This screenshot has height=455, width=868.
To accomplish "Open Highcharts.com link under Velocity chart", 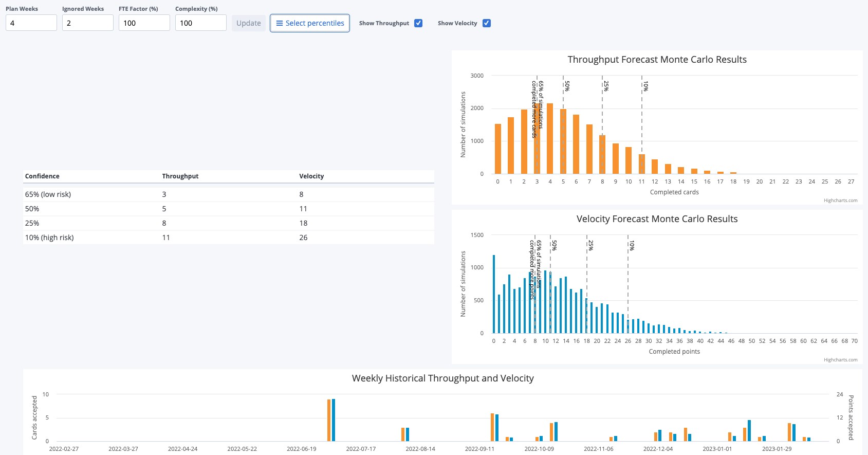I will coord(840,360).
